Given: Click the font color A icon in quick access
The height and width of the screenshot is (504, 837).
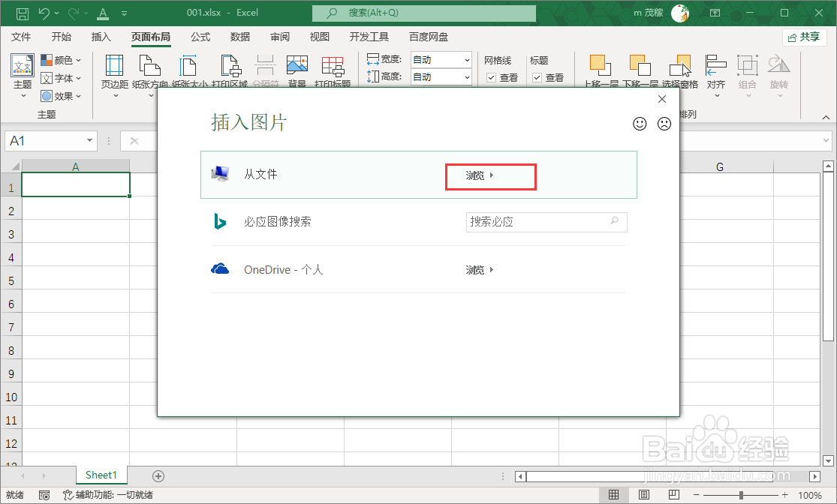Looking at the screenshot, I should [x=103, y=13].
